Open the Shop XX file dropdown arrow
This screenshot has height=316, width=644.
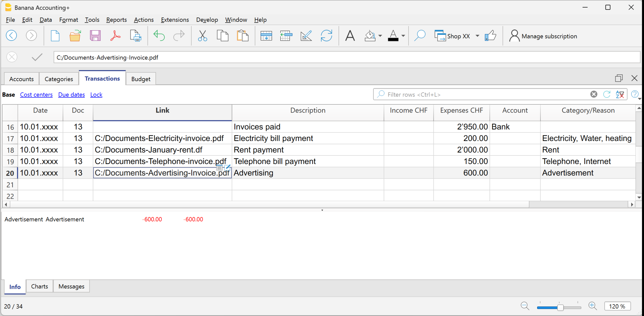click(x=477, y=36)
